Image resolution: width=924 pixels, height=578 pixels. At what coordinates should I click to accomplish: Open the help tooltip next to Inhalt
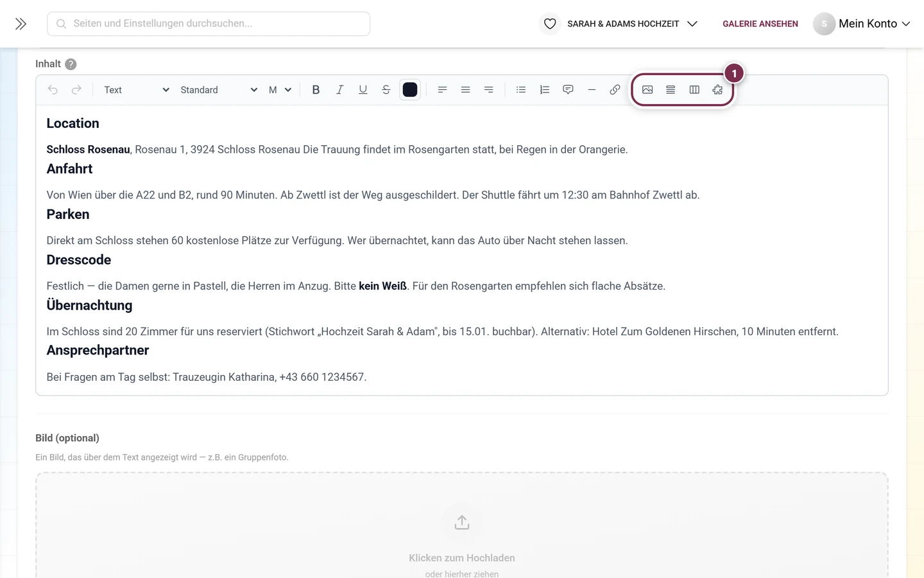[x=71, y=64]
